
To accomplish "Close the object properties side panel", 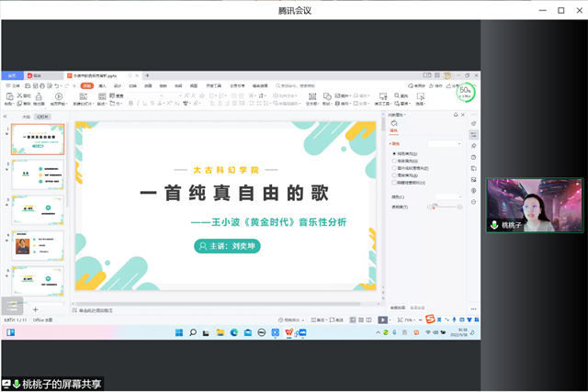I will [x=463, y=115].
